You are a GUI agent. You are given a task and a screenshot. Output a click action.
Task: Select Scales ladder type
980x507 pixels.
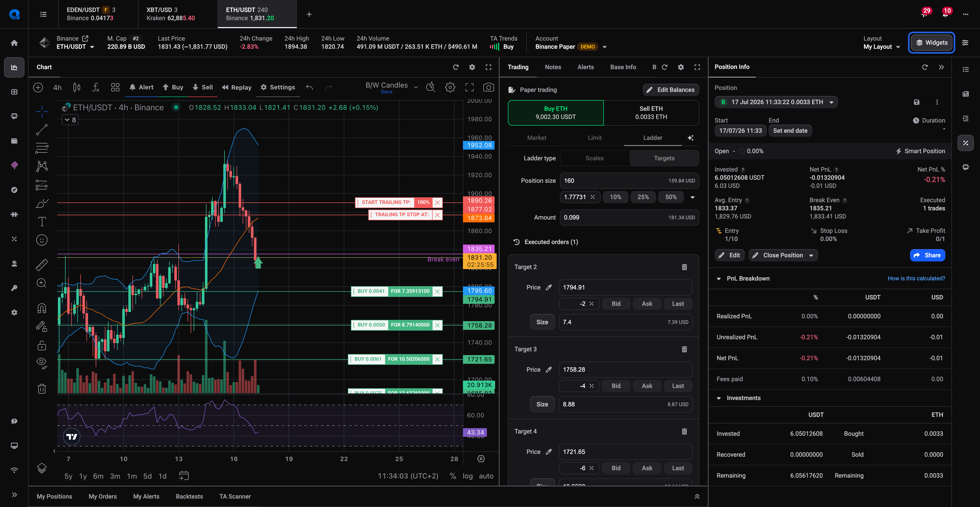tap(595, 158)
